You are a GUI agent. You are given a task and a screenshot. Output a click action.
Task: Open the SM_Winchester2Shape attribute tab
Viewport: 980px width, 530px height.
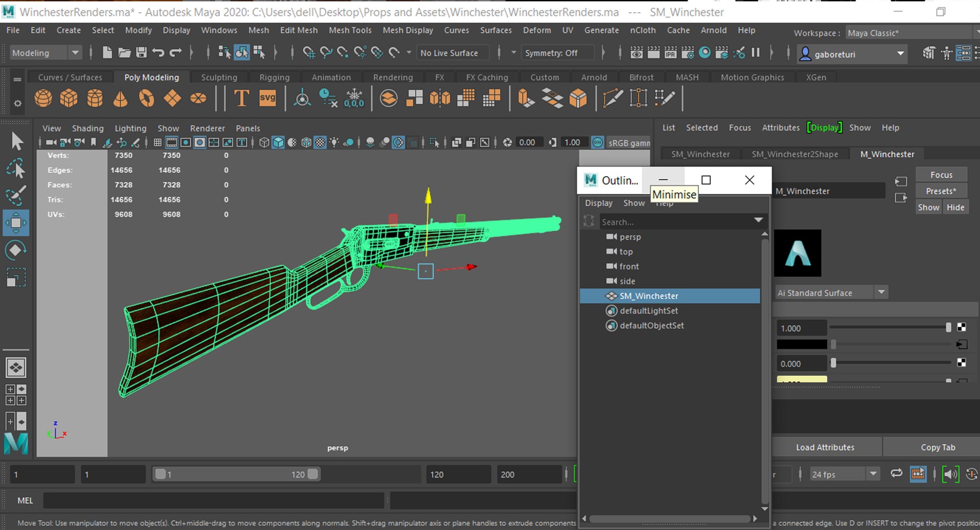click(x=795, y=154)
